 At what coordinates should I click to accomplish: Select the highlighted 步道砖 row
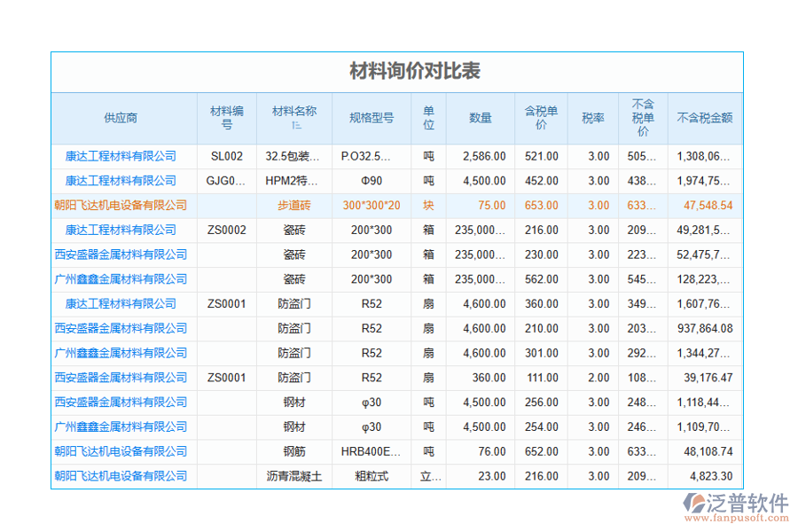(293, 205)
